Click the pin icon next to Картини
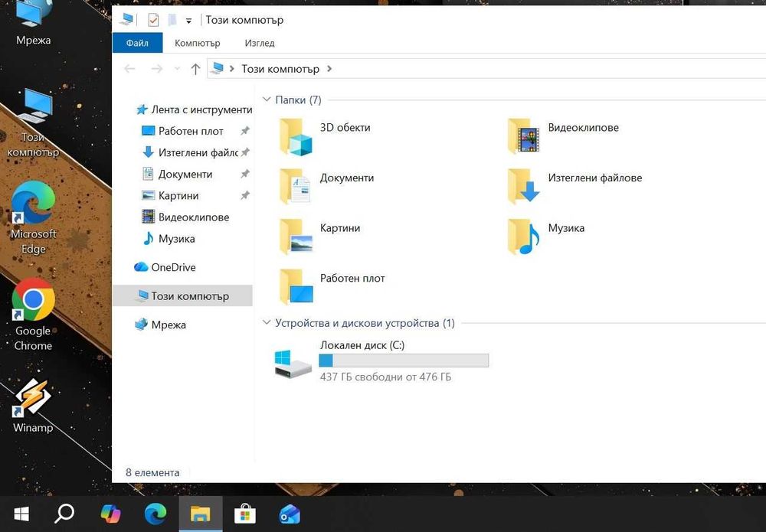This screenshot has width=766, height=532. [245, 195]
